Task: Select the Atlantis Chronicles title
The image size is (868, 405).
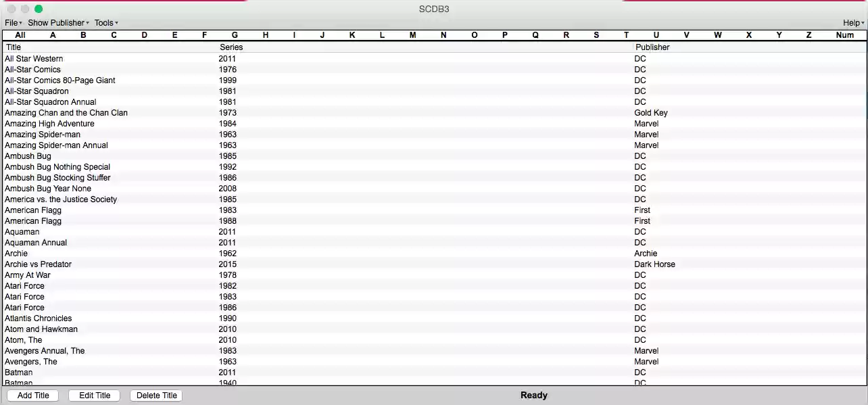Action: click(x=38, y=318)
